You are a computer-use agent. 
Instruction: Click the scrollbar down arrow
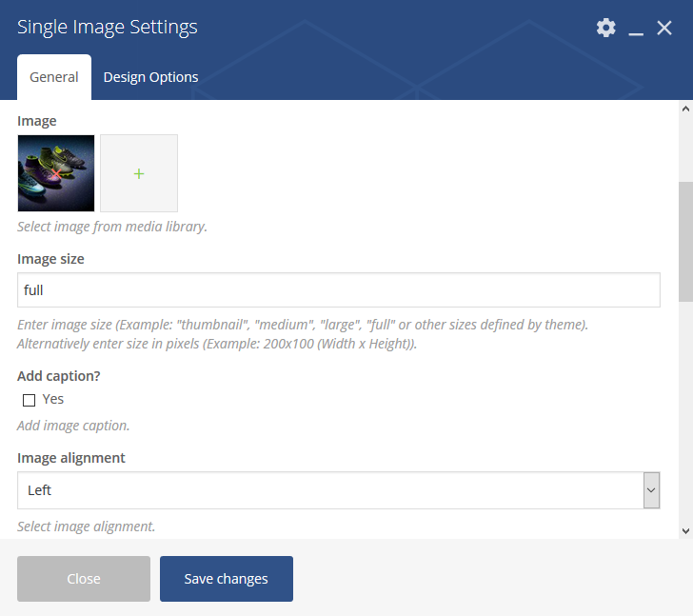(686, 531)
